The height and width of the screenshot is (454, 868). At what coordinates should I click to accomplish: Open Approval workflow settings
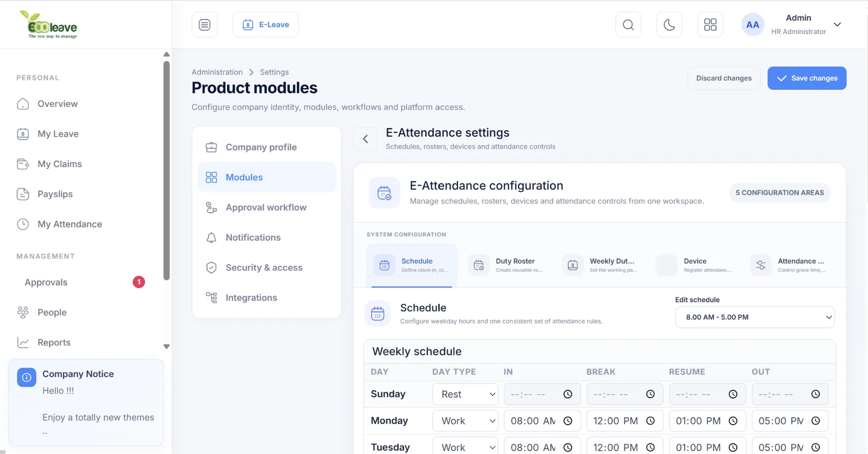[267, 207]
